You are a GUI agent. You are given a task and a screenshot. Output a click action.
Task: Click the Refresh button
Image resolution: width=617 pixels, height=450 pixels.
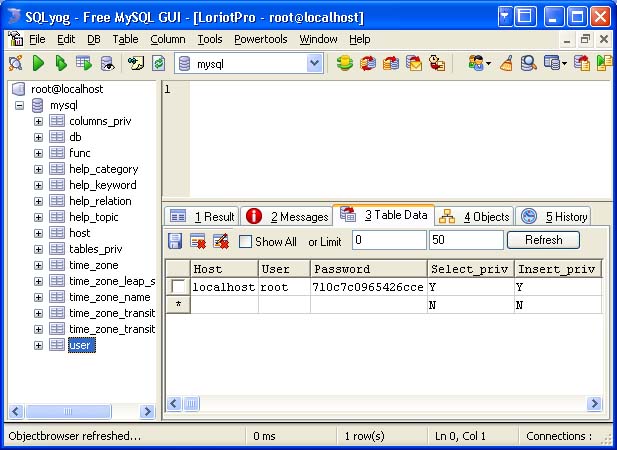tap(543, 240)
